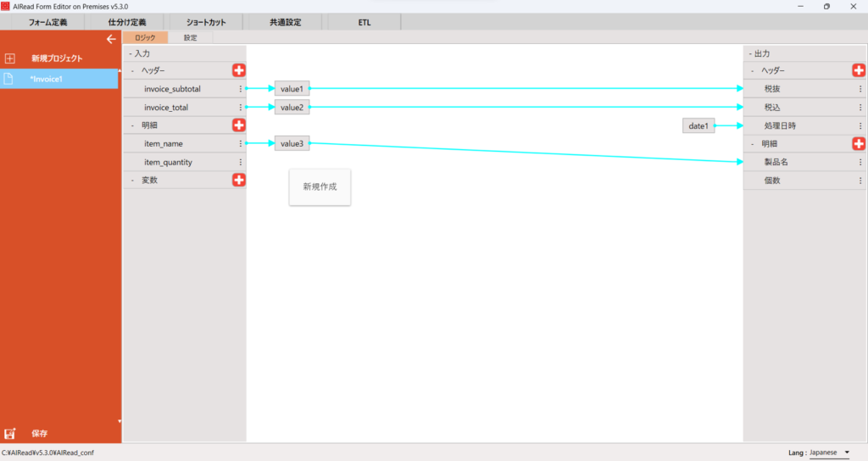Screen dimensions: 868x461
Task: Click the 新規プロジェクト plus icon
Action: tap(10, 58)
